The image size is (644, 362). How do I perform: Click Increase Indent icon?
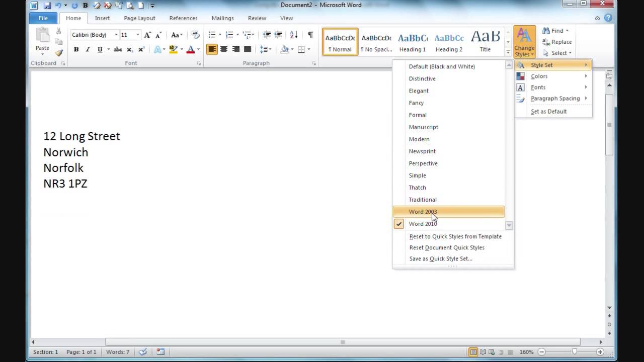pos(278,35)
